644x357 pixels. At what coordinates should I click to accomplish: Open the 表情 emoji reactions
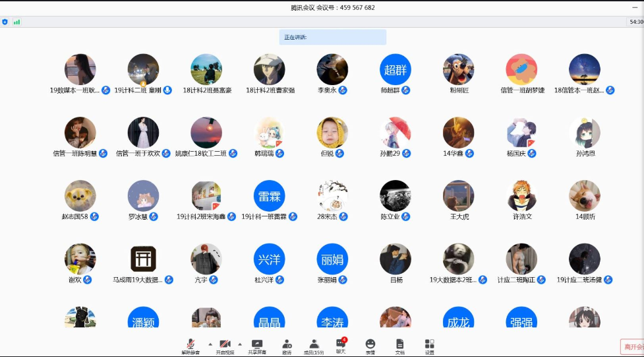coord(370,346)
